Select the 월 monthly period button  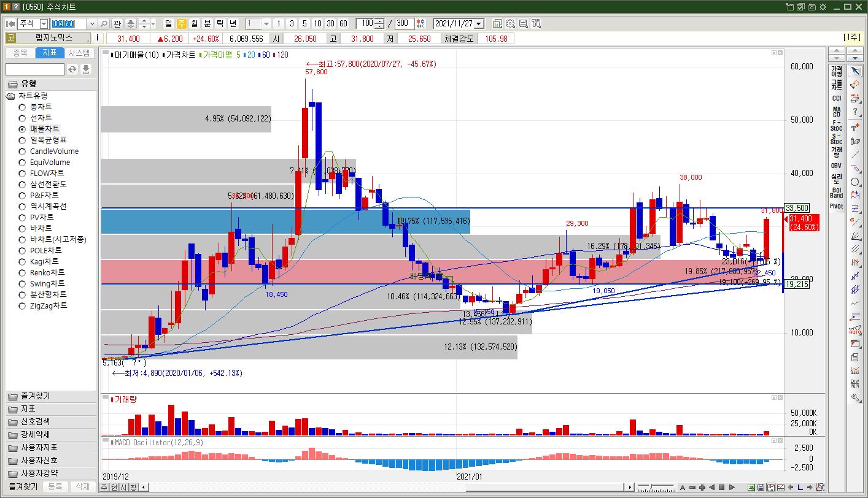(x=195, y=23)
